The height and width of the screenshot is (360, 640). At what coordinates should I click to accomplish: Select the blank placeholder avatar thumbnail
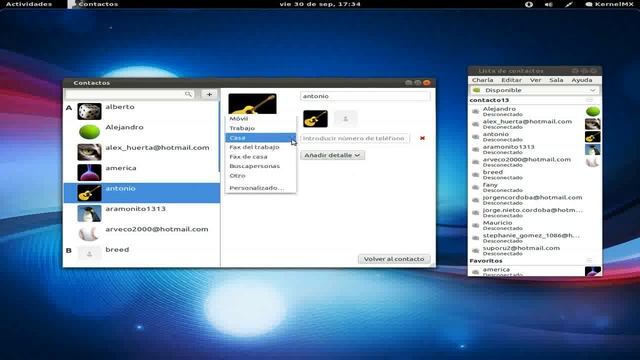(346, 119)
